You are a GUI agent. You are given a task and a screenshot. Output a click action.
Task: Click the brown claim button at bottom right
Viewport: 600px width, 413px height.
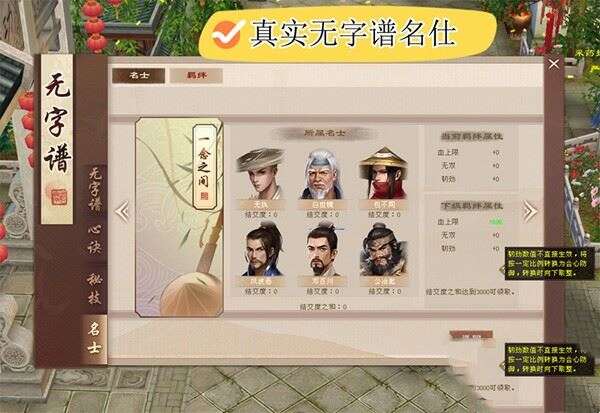(x=471, y=336)
